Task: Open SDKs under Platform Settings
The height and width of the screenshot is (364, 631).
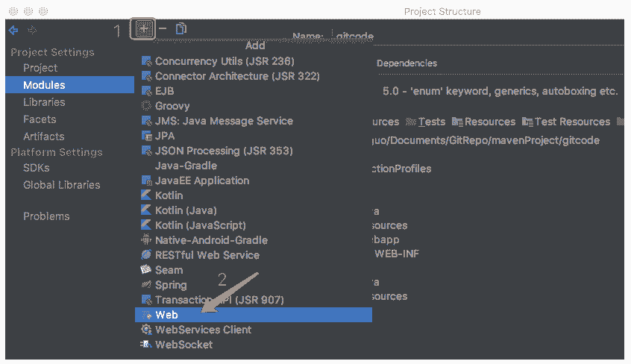Action: tap(37, 168)
